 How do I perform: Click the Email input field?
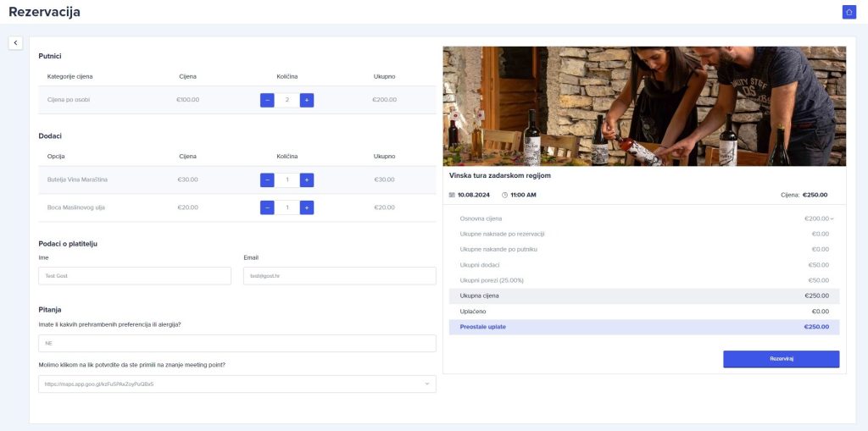tap(339, 275)
